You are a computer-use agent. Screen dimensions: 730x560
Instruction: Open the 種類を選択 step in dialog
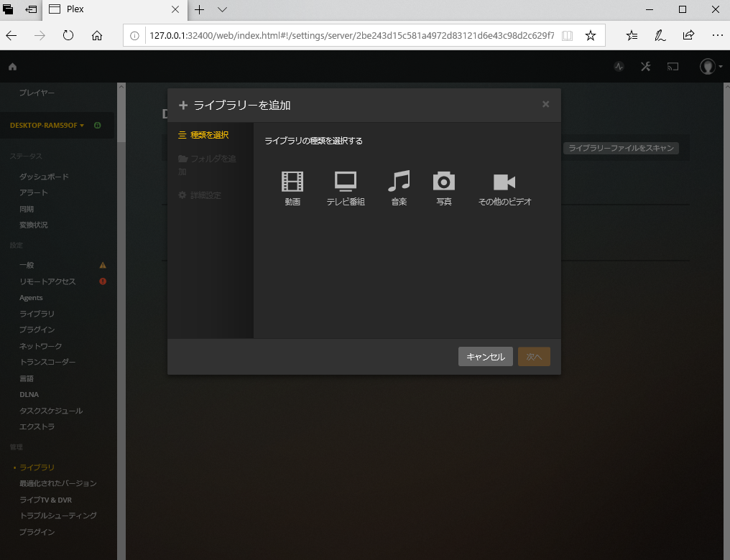pos(203,135)
